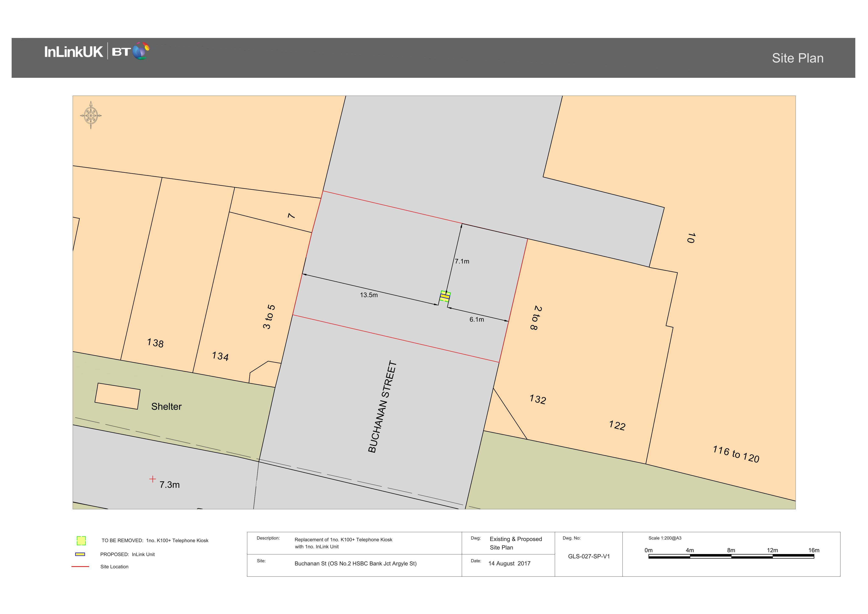Viewport: 868px width, 614px height.
Task: Click the blue-yellow InLink Unit legend swatch
Action: coord(80,554)
